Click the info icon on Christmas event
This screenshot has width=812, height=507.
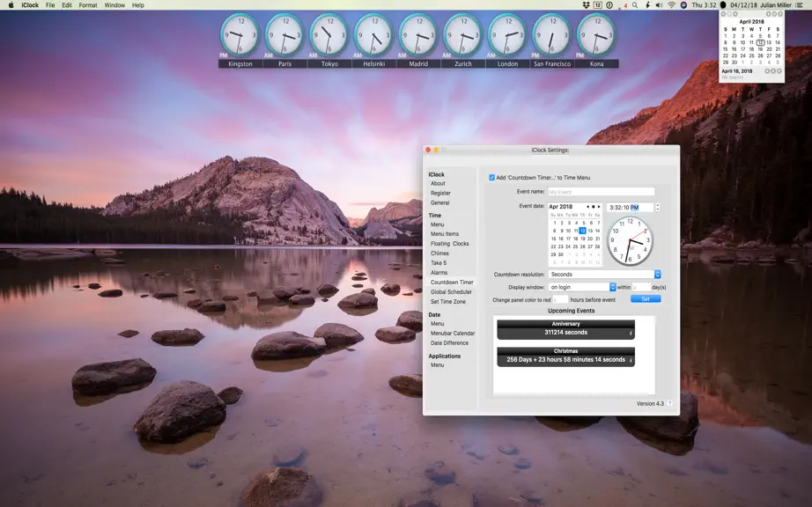click(x=631, y=360)
